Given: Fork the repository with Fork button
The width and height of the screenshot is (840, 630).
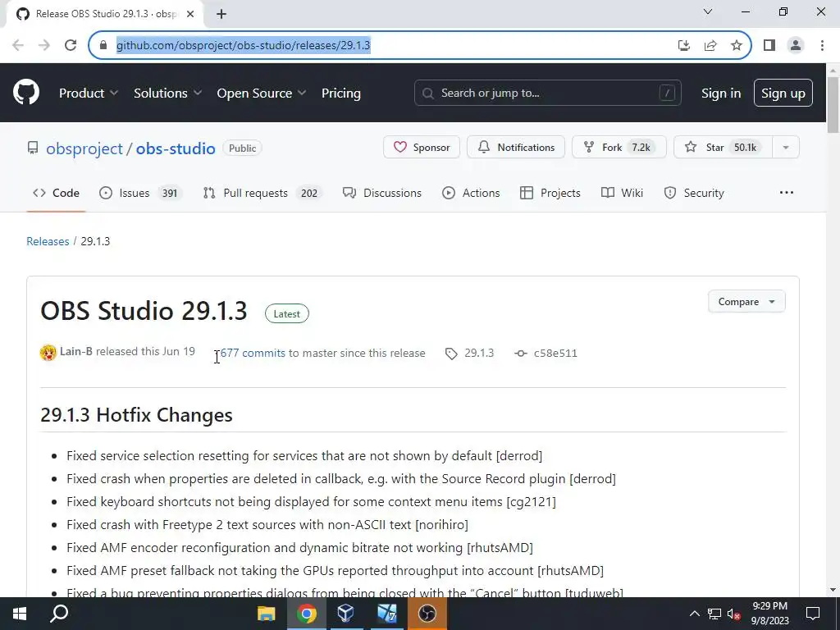Looking at the screenshot, I should tap(619, 148).
